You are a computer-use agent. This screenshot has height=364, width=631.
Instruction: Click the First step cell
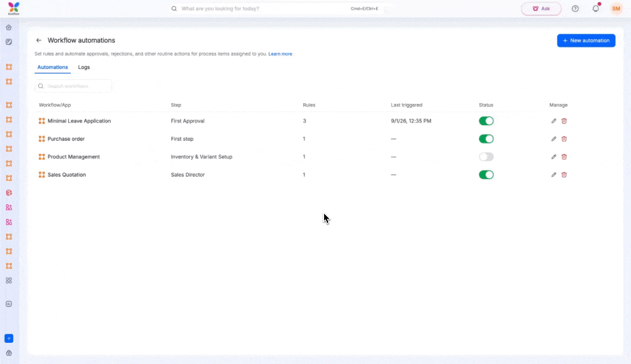(182, 139)
